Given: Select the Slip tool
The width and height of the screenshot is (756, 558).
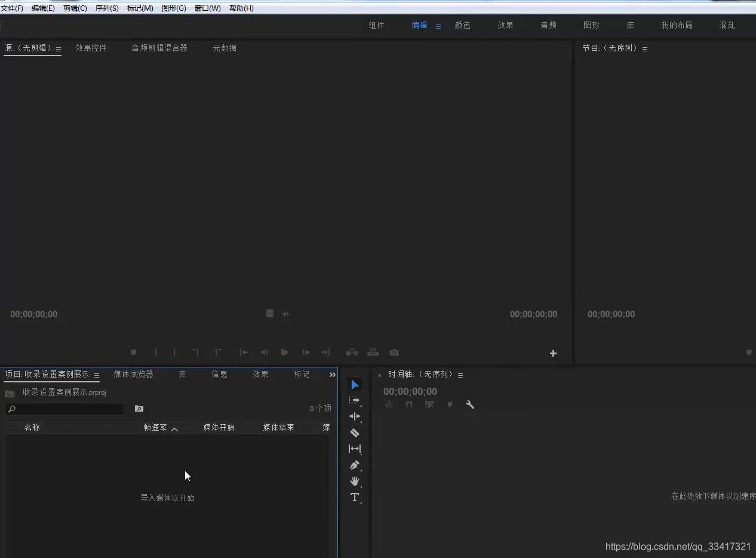Looking at the screenshot, I should click(355, 449).
